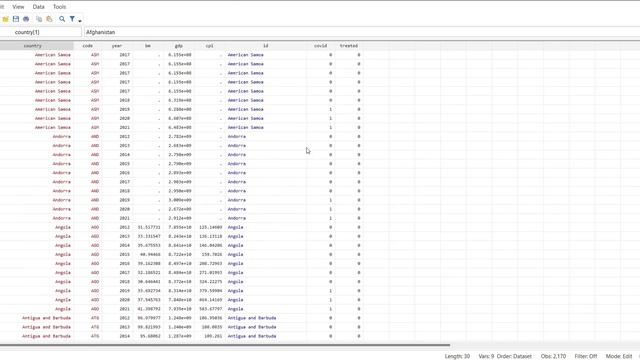Click 'Filter: Off' in the status bar
The image size is (640, 360).
[586, 356]
